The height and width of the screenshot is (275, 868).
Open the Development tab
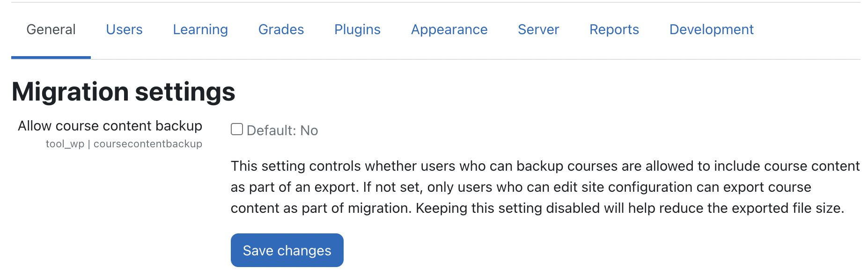pyautogui.click(x=711, y=29)
